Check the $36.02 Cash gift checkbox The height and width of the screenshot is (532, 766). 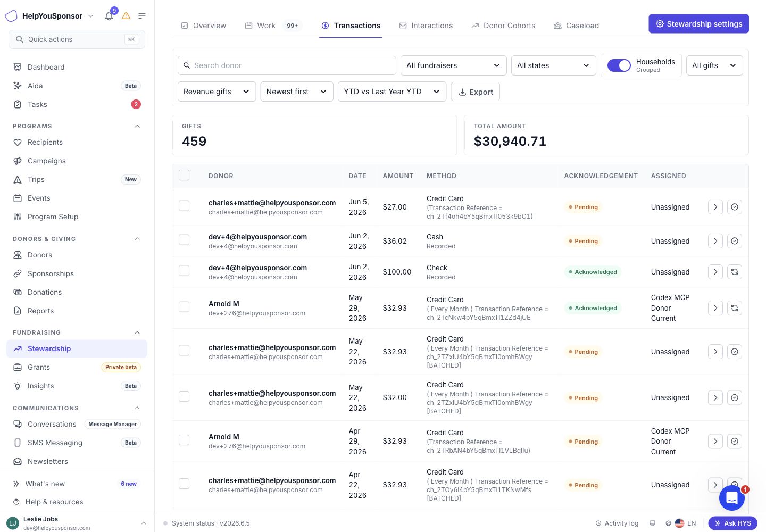point(184,240)
